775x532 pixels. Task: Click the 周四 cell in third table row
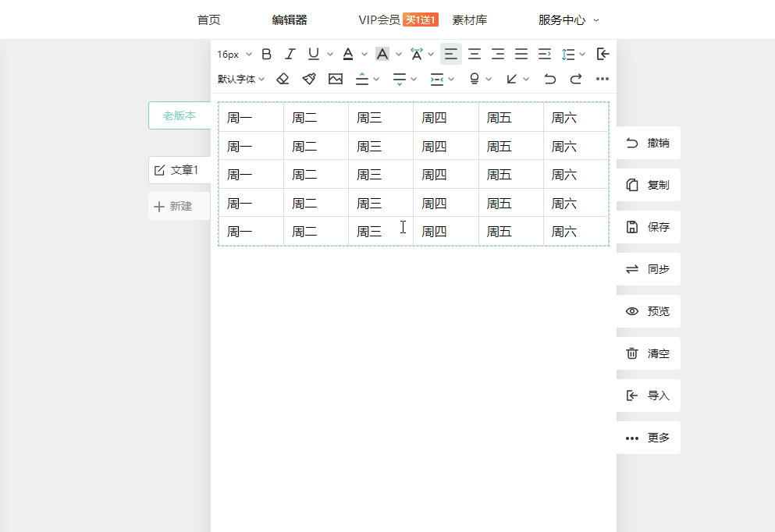click(446, 174)
